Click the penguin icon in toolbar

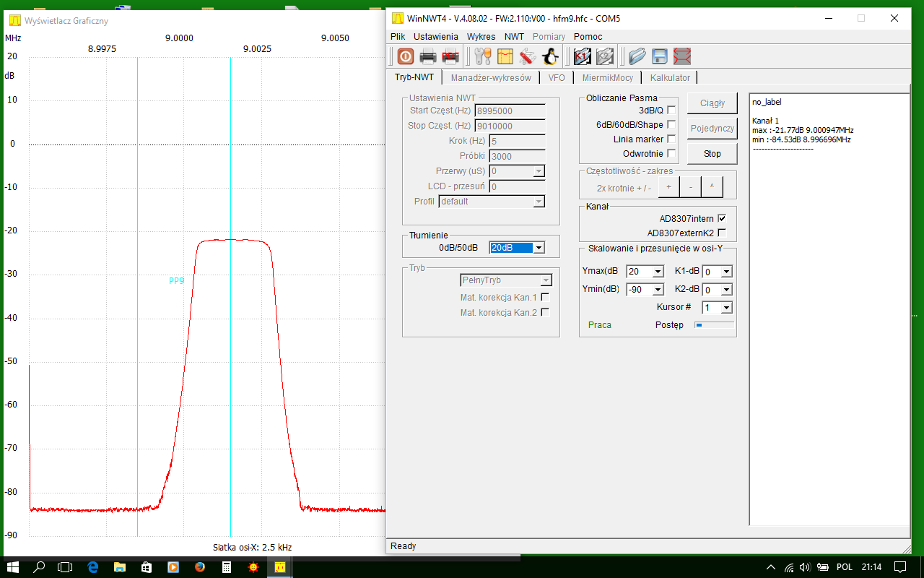tap(550, 56)
